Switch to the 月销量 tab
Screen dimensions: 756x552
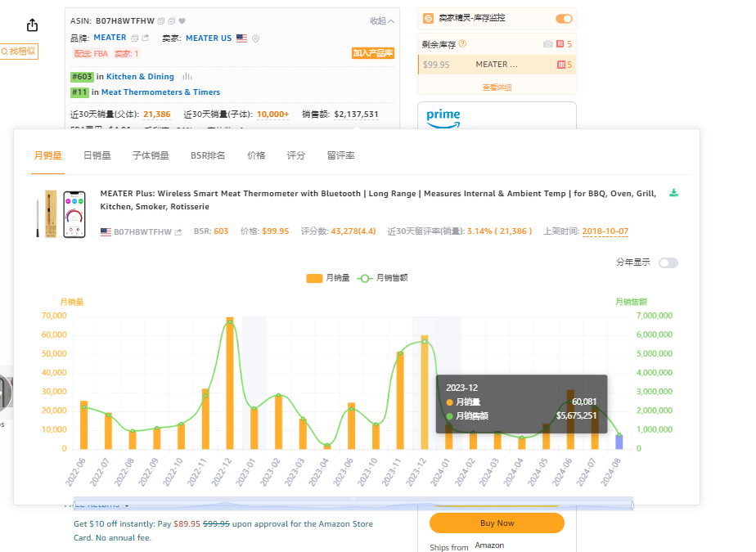click(47, 155)
